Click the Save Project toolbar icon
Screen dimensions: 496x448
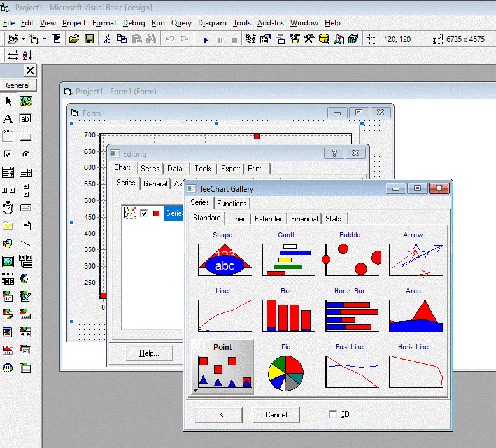click(89, 39)
